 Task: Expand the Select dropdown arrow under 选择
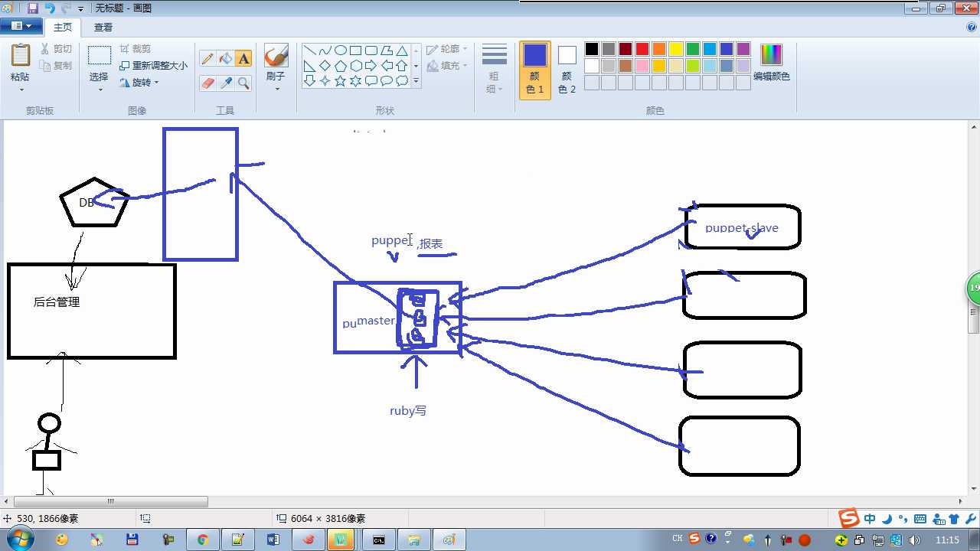100,90
